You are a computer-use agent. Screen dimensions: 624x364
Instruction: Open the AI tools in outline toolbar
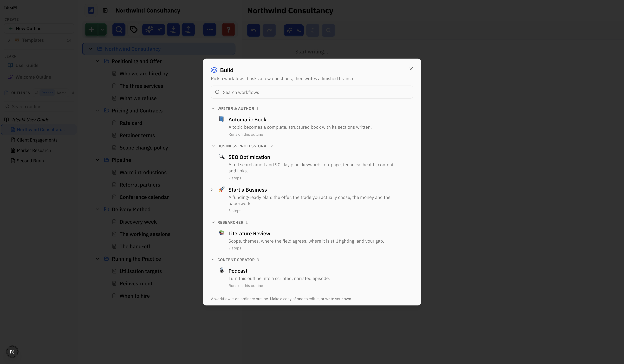pyautogui.click(x=154, y=30)
